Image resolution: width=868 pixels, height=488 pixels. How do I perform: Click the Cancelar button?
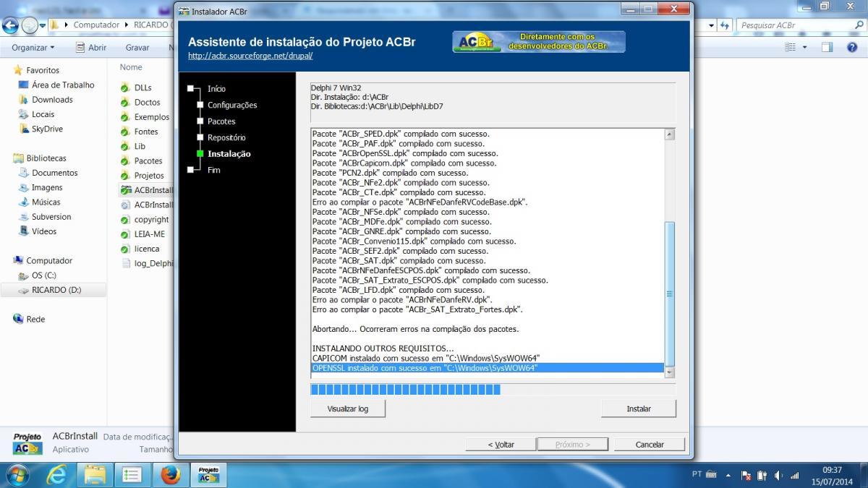pyautogui.click(x=650, y=445)
